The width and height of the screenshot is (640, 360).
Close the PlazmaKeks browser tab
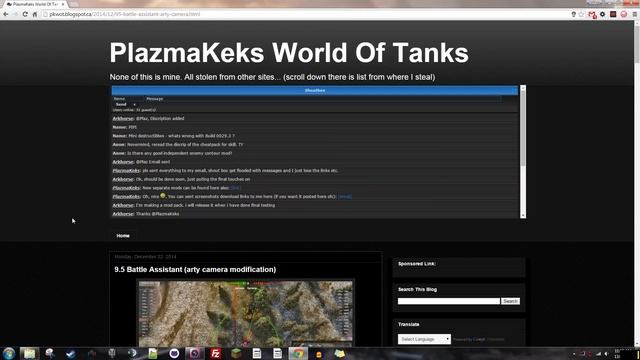tap(63, 4)
